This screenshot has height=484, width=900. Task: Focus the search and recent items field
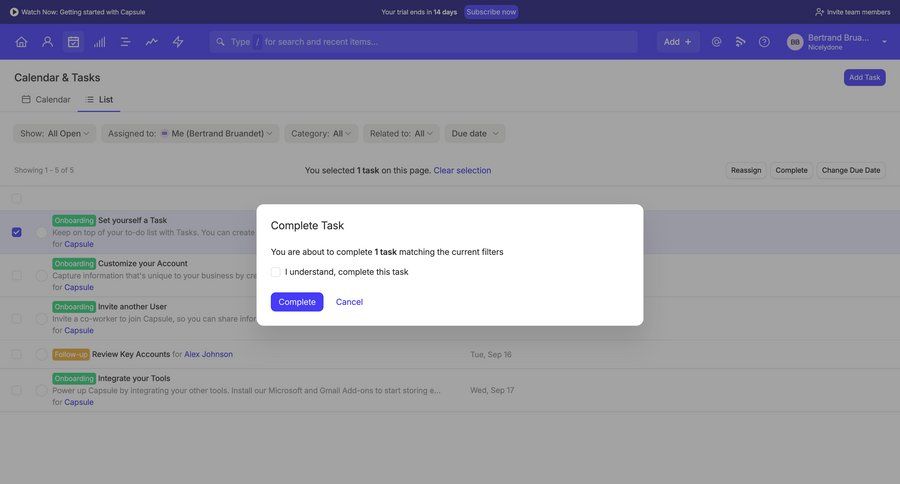pyautogui.click(x=423, y=42)
